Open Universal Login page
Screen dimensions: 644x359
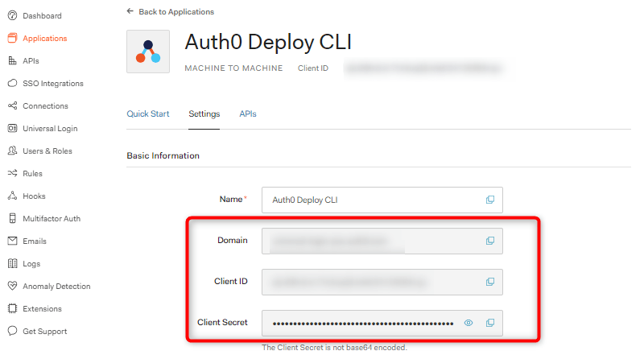[x=50, y=128]
